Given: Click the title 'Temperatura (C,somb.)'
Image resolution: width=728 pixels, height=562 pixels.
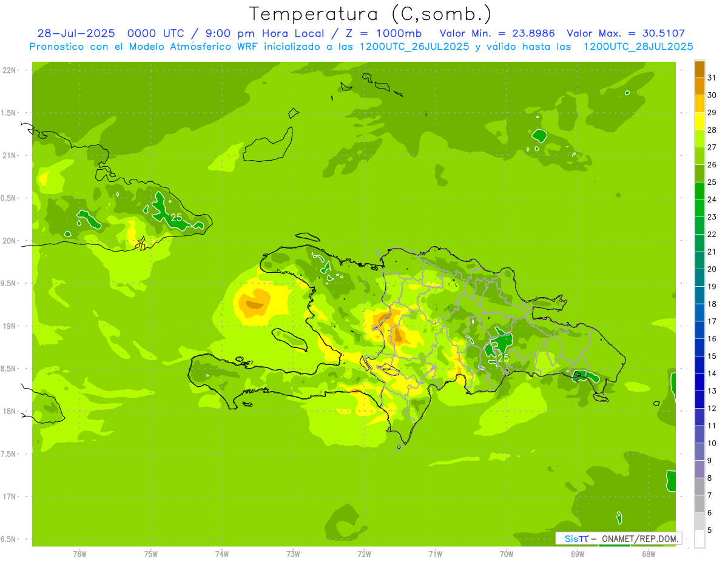Looking at the screenshot, I should 370,14.
